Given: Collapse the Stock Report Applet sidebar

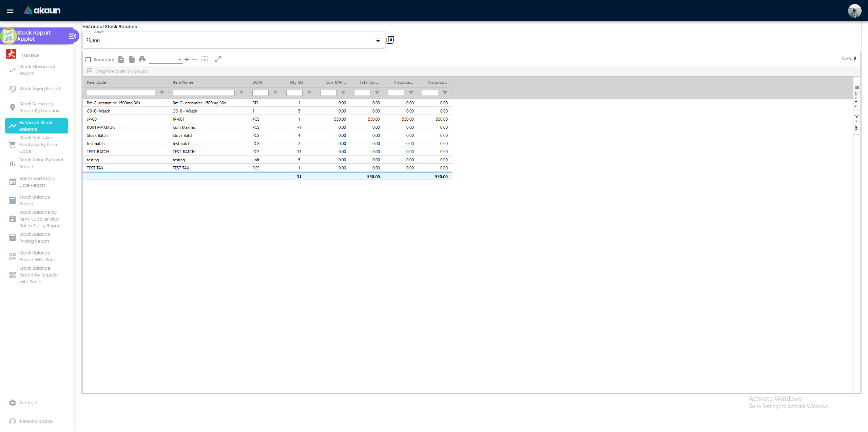Looking at the screenshot, I should [x=72, y=36].
